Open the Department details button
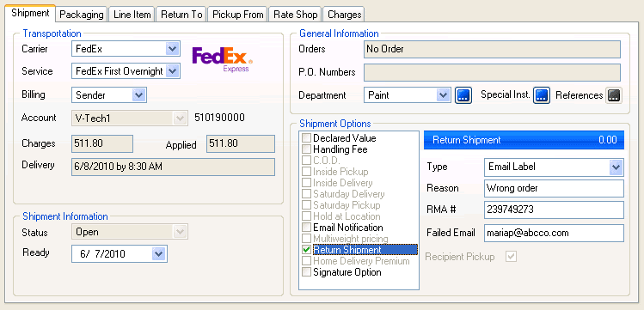 coord(463,95)
